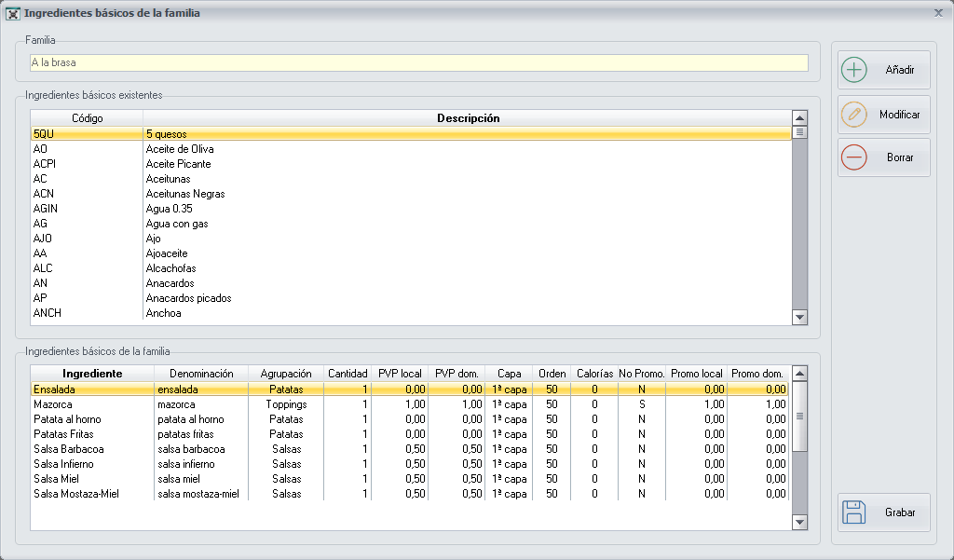
Task: Click the Agrupación column header
Action: (x=285, y=374)
